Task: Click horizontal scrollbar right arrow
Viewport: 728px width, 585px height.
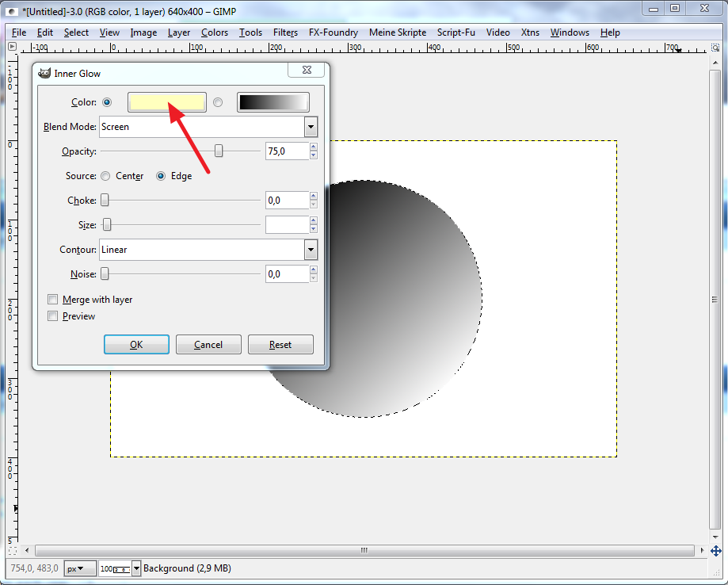Action: point(702,550)
